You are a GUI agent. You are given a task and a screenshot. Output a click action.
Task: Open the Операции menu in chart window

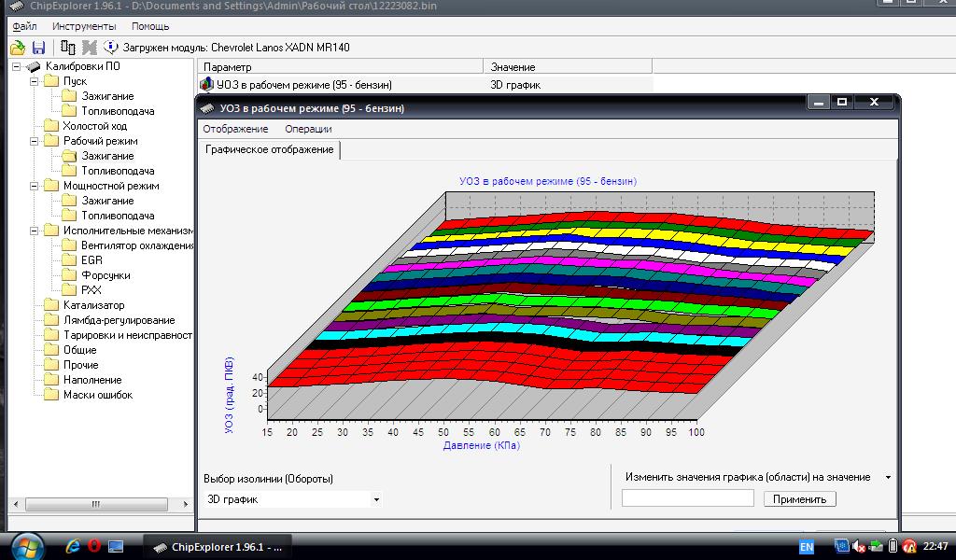pyautogui.click(x=308, y=129)
